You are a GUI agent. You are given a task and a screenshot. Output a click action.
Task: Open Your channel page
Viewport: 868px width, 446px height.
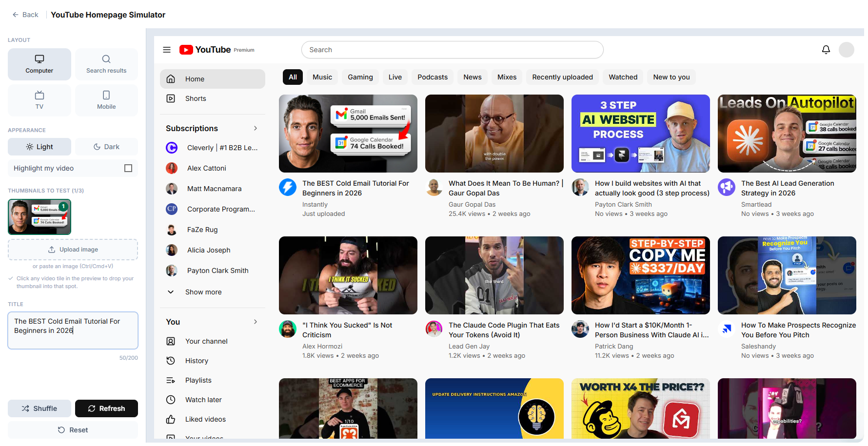pyautogui.click(x=213, y=341)
